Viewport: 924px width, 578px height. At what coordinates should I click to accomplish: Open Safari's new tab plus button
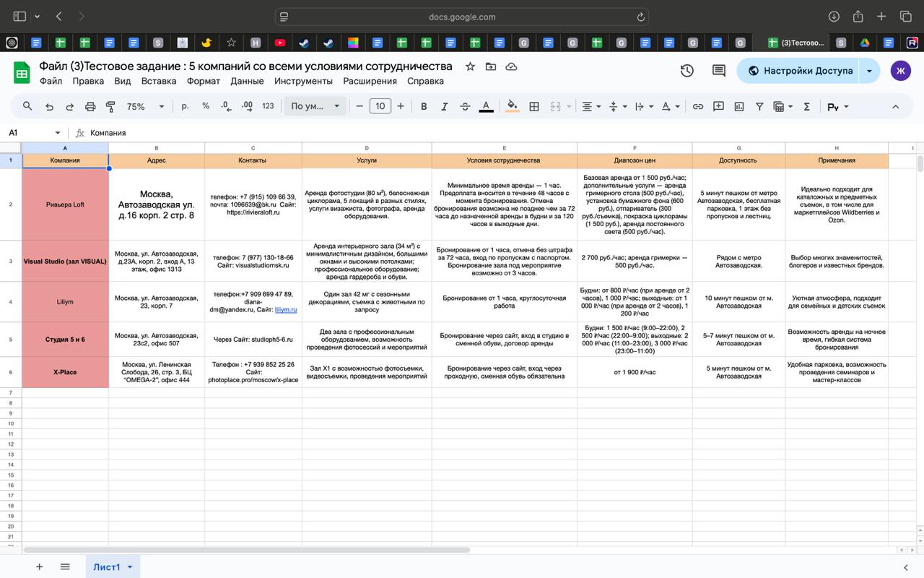point(881,16)
